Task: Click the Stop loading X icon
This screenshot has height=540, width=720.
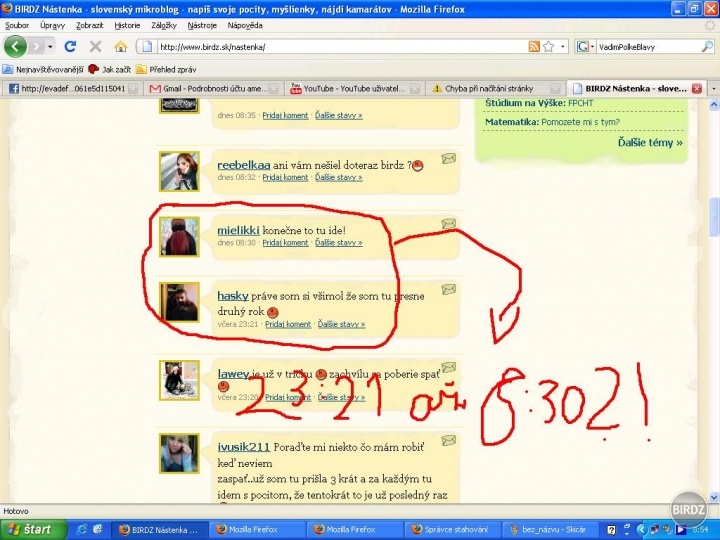Action: pos(96,46)
